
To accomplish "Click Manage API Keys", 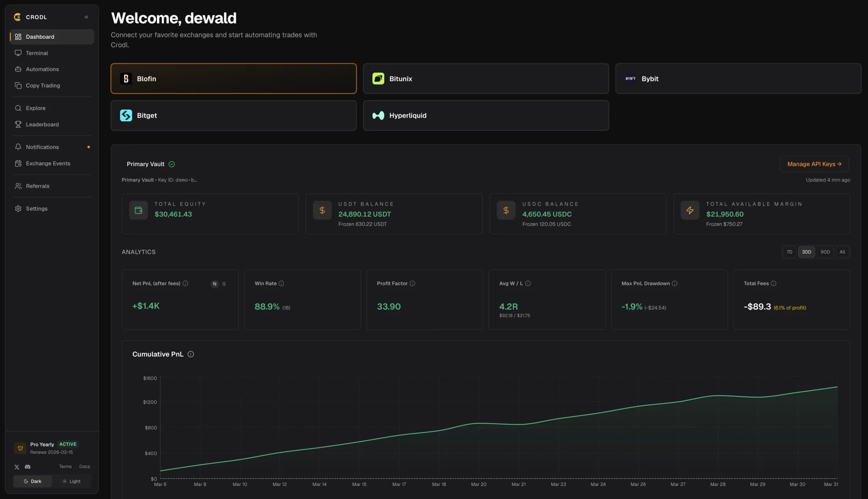I will pyautogui.click(x=814, y=164).
